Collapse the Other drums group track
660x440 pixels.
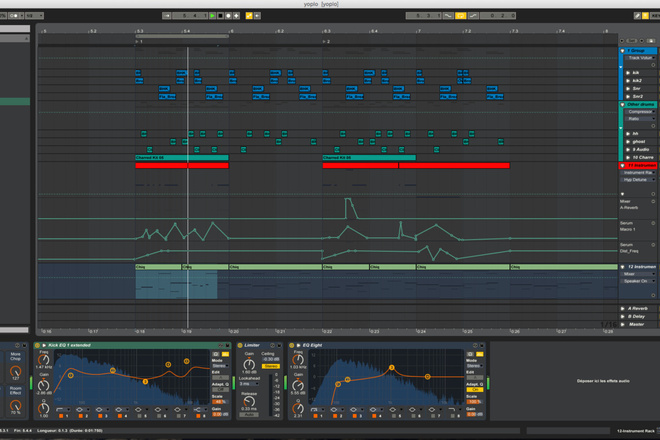coord(623,104)
